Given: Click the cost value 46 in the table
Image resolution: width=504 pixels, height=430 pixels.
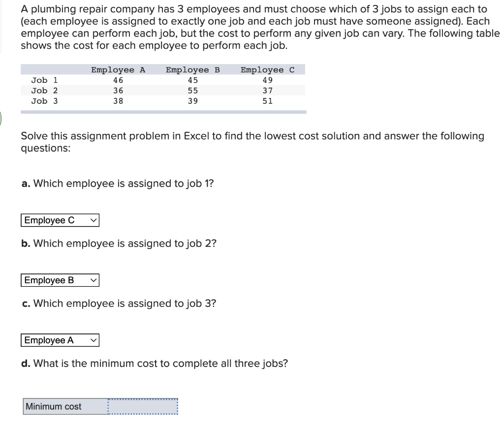Looking at the screenshot, I should (x=117, y=80).
